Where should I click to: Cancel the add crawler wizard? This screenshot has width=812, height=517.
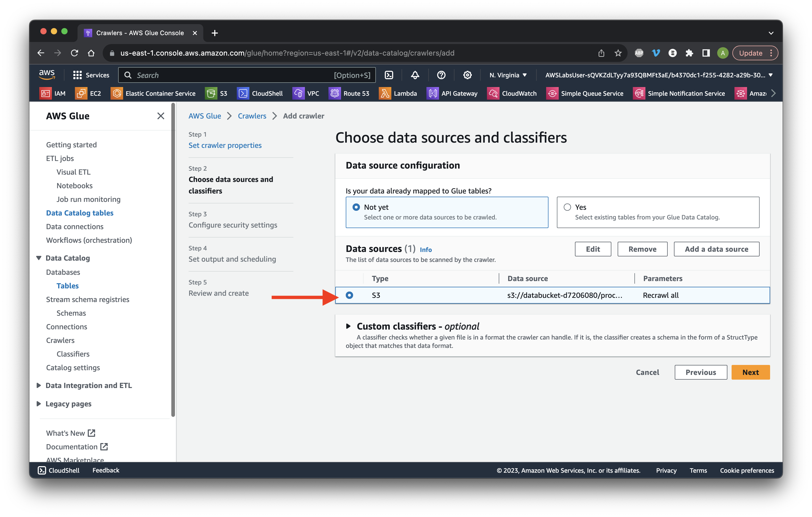[648, 372]
